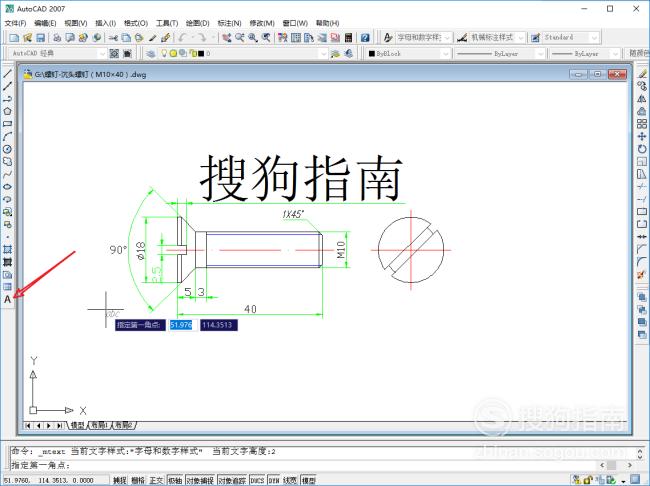Toggle DYN dynamic input

(x=274, y=480)
